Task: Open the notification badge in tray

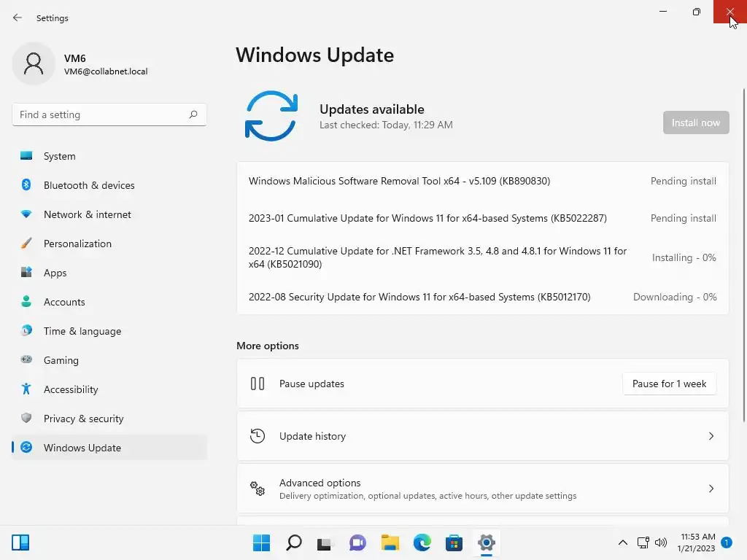Action: [727, 542]
